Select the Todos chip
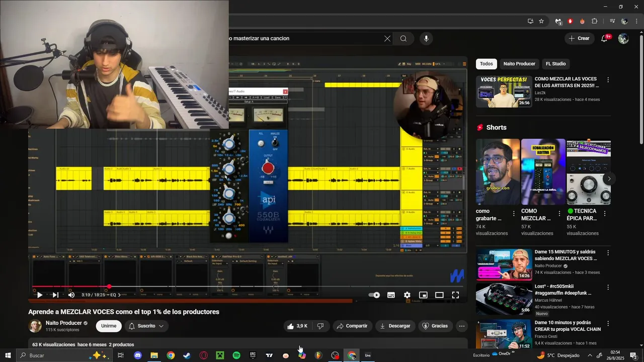Viewport: 644px width, 362px height. click(x=486, y=64)
